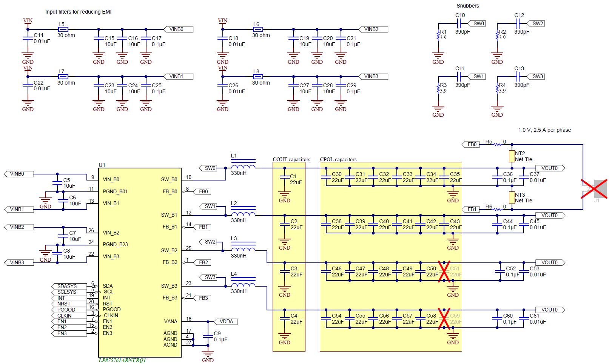The width and height of the screenshot is (609, 364).
Task: Click the FB_B3 pin name on U1
Action: pos(170,298)
